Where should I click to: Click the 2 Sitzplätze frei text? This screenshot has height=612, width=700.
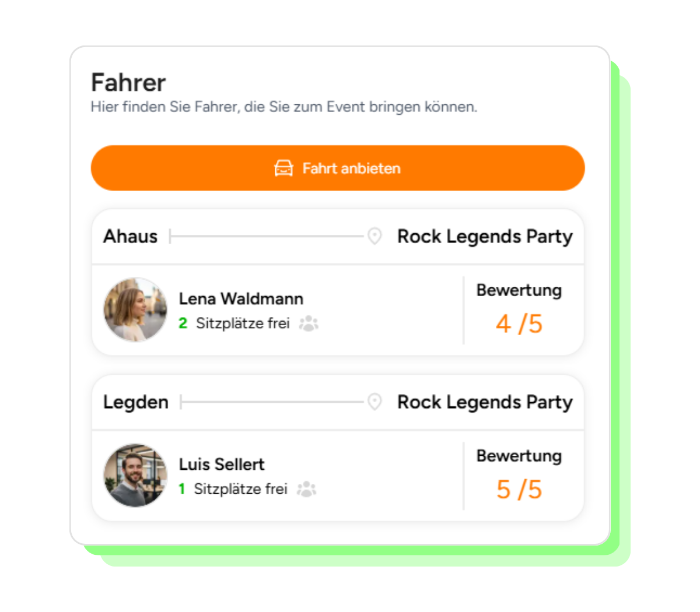(235, 323)
